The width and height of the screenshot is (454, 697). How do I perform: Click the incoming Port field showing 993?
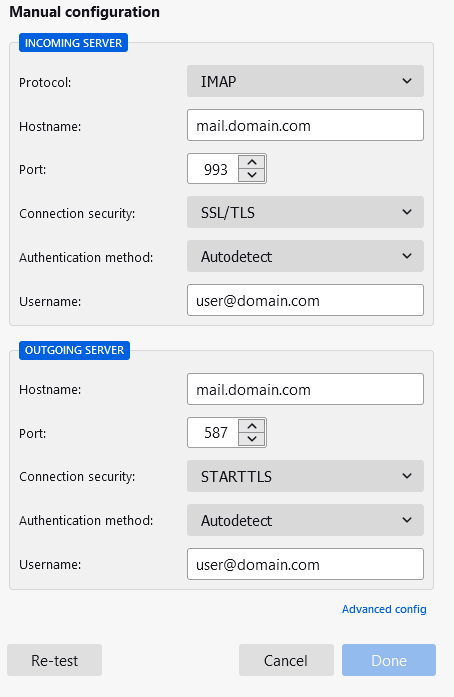213,169
